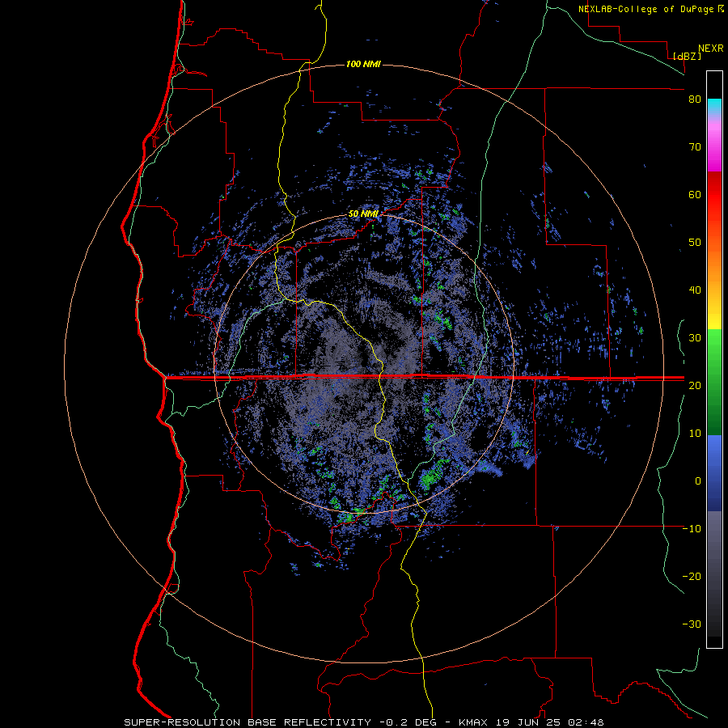Click the -20 value on the dBZ scale
This screenshot has width=728, height=728.
(692, 576)
